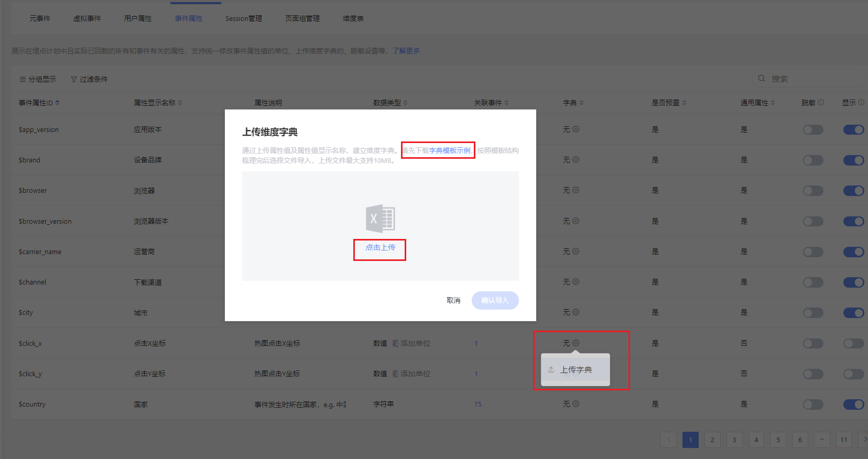Click the dictionary settings icon for $country
The image size is (868, 459).
tap(576, 404)
